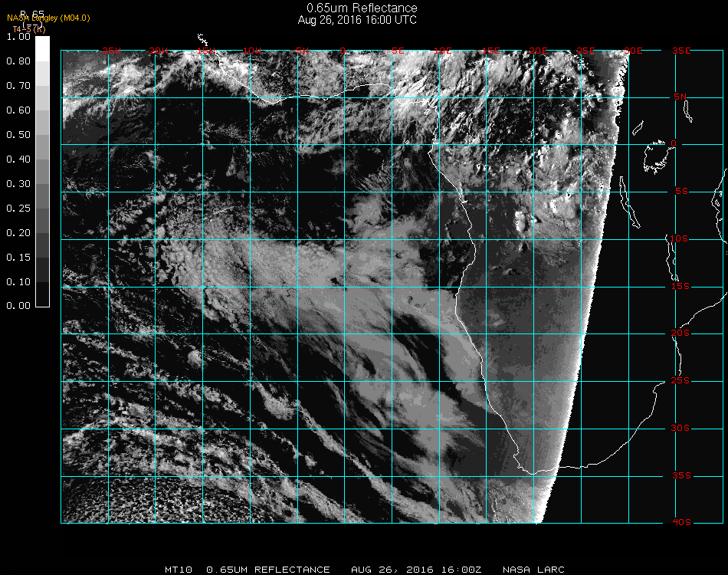Select the 0.10 value on the reflectance scale

18,282
